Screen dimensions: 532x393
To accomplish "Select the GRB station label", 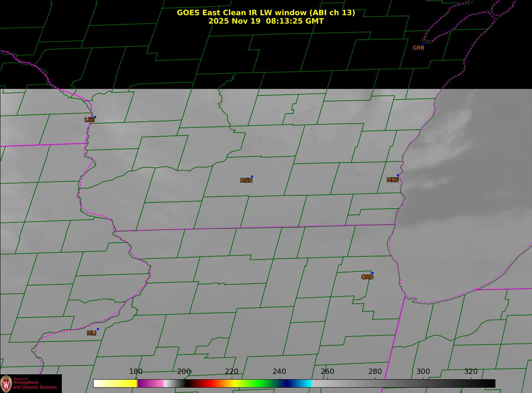I will coord(418,48).
